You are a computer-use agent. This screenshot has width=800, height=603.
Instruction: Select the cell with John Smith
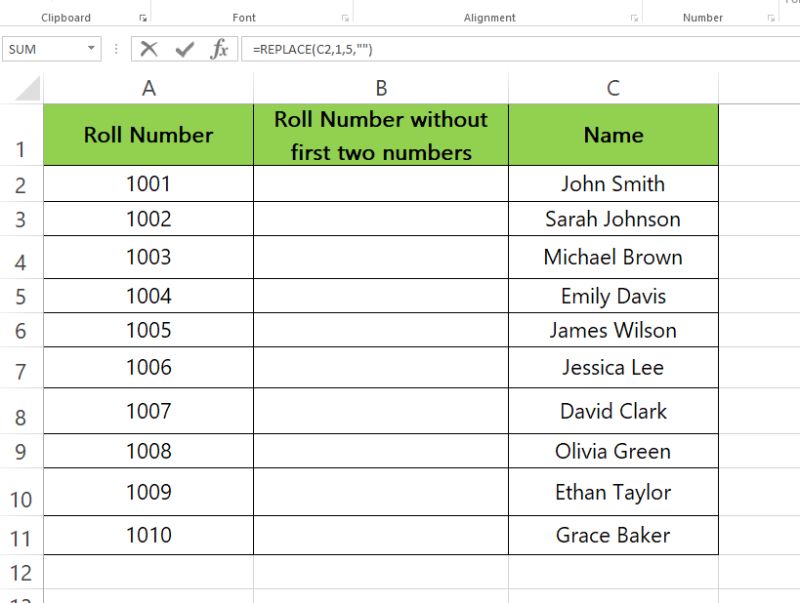click(613, 183)
